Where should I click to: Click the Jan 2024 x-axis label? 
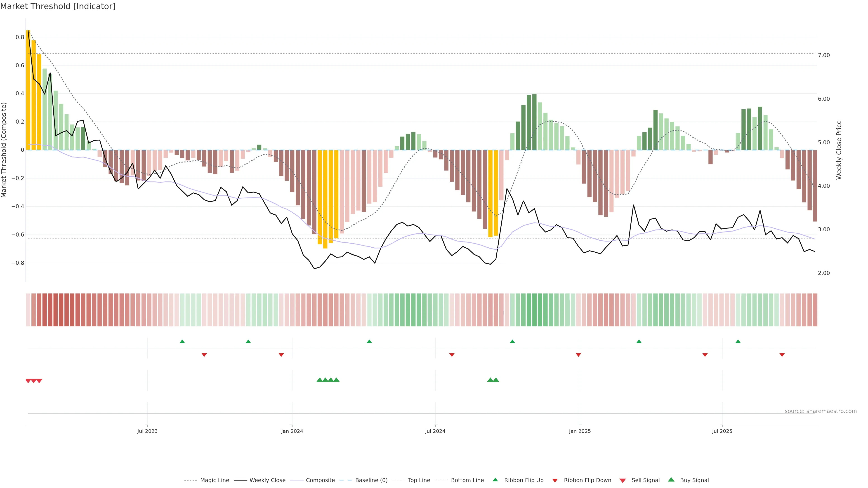click(x=292, y=431)
